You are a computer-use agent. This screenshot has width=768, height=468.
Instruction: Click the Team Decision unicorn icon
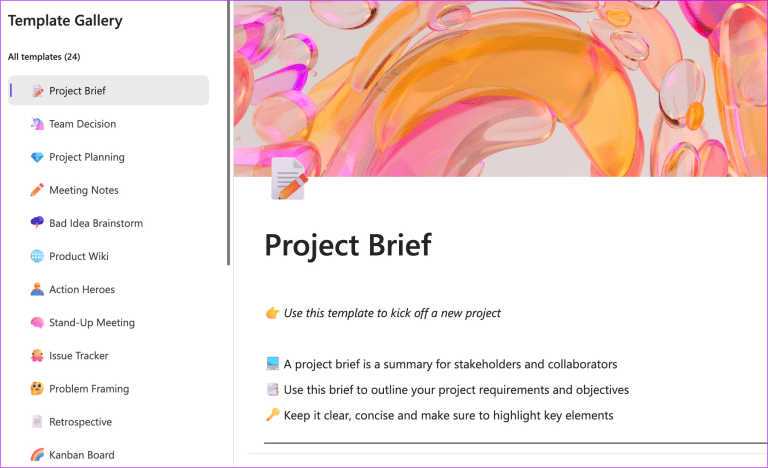click(37, 124)
